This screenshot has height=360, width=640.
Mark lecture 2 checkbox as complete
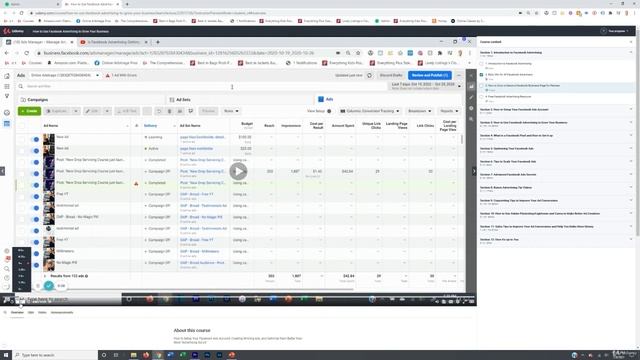pos(481,75)
